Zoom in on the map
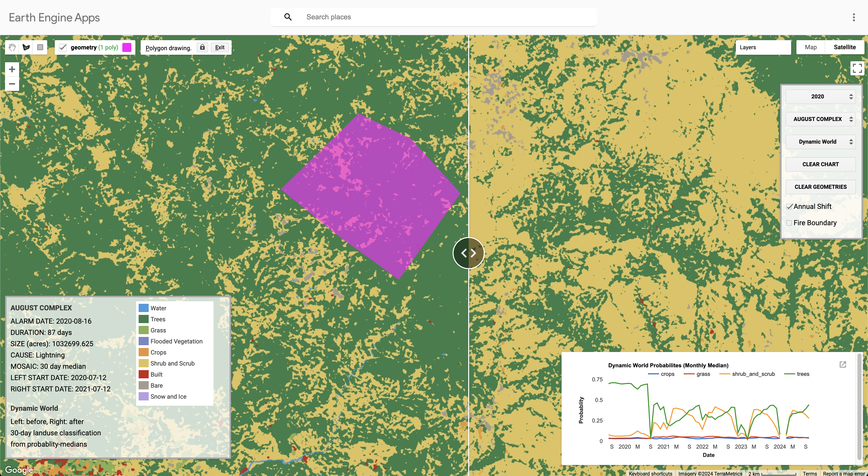Image resolution: width=868 pixels, height=476 pixels. (x=12, y=69)
